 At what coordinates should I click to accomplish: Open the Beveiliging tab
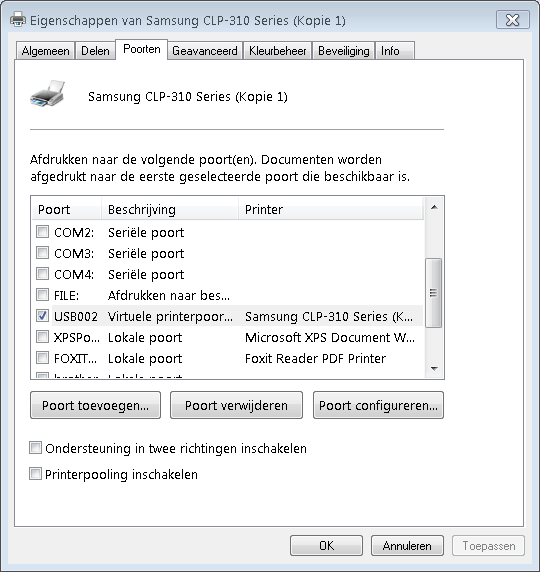pos(343,51)
